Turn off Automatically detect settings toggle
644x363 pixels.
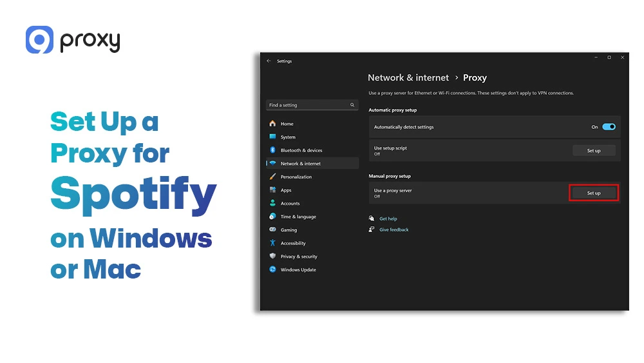click(609, 126)
